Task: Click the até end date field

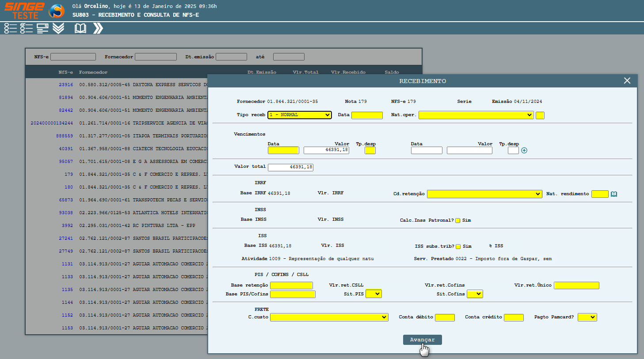Action: click(289, 57)
